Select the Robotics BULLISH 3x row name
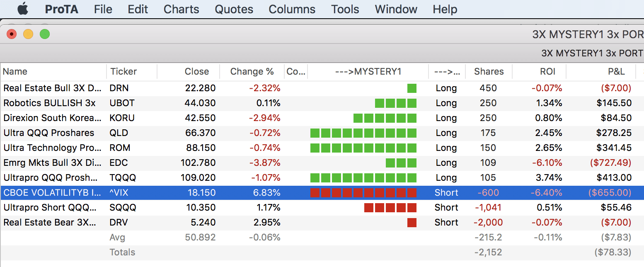644x267 pixels. pyautogui.click(x=49, y=103)
